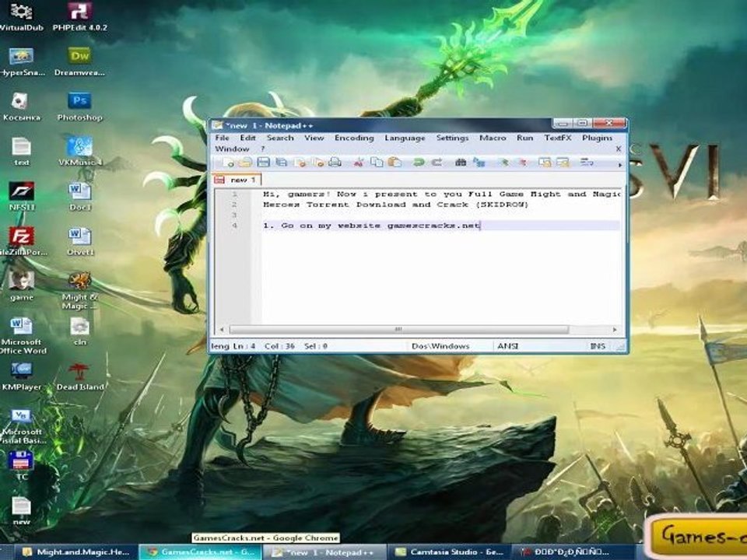Expand hidden toolbar items arrow

[x=620, y=165]
